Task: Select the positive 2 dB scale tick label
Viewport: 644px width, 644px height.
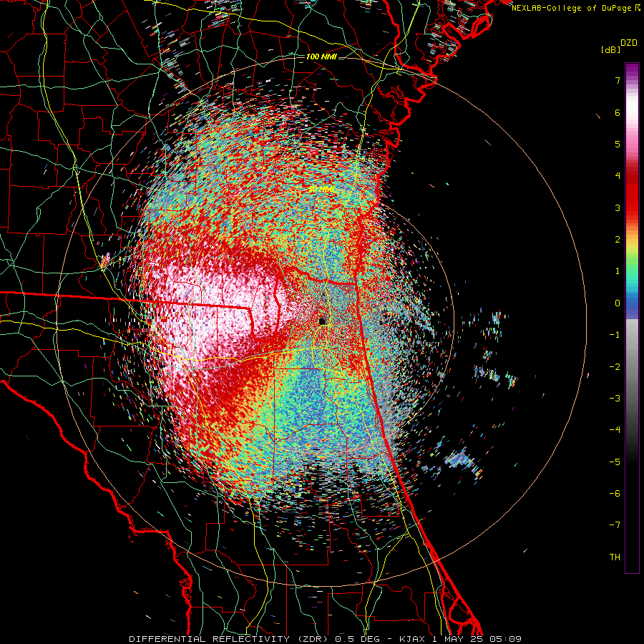Action: [x=618, y=240]
